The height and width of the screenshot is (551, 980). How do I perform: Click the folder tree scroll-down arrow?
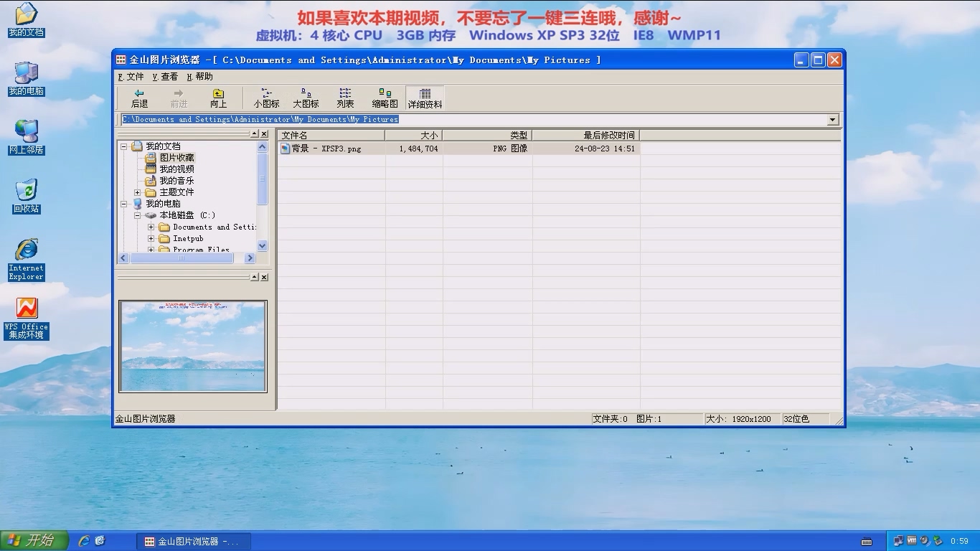(x=262, y=245)
